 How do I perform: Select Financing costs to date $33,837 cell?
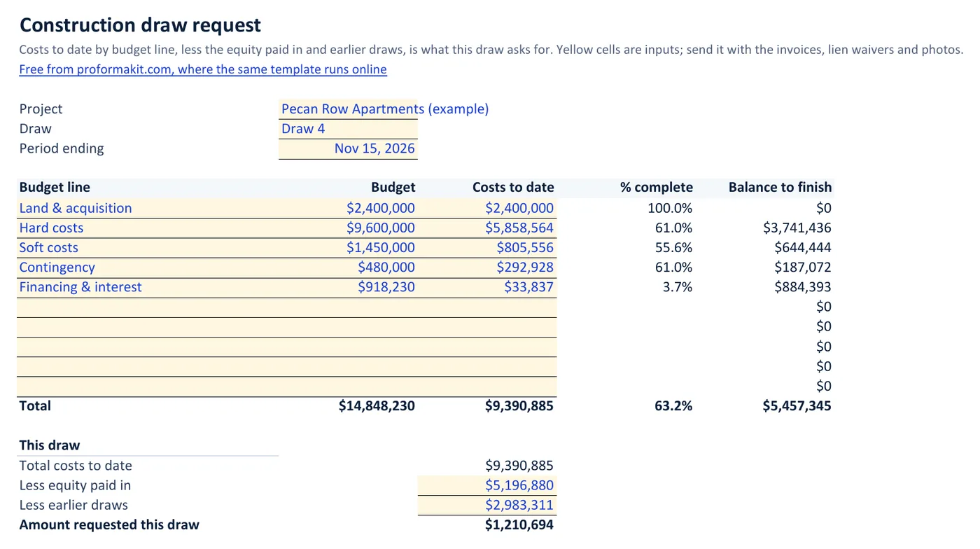tap(487, 287)
